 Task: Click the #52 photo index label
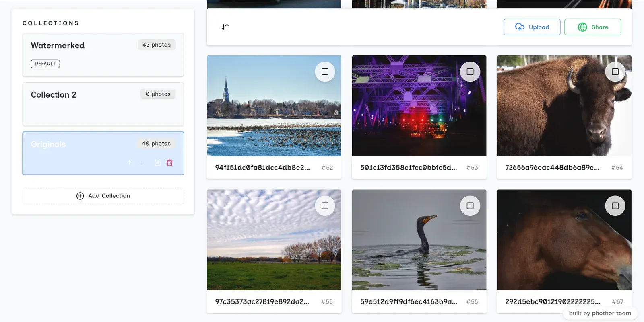(x=327, y=168)
